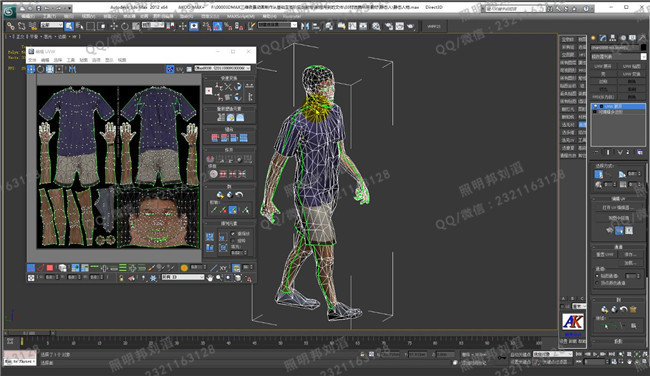
Task: Click the UVW 贴图 modifier button
Action: coord(631,66)
